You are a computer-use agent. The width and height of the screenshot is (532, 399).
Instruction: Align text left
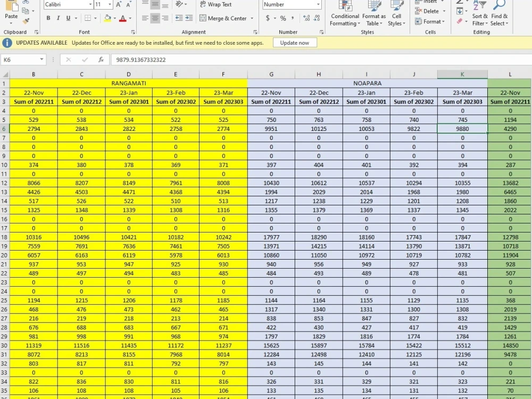(x=145, y=18)
